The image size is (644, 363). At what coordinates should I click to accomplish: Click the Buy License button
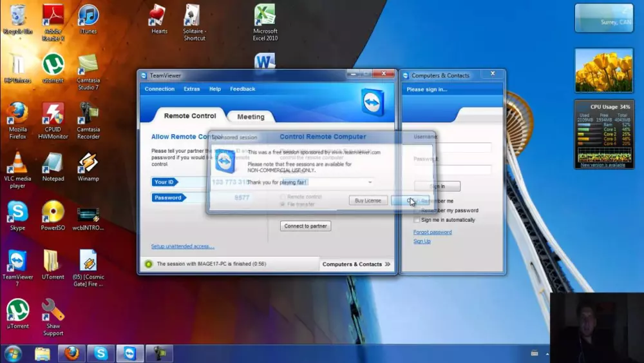click(368, 201)
